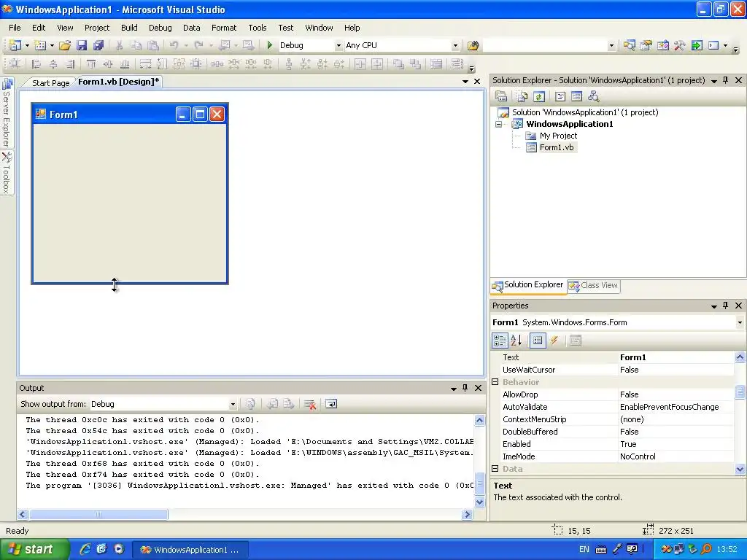Open the Find combo box dropdown arrow
747x560 pixels.
coord(612,45)
